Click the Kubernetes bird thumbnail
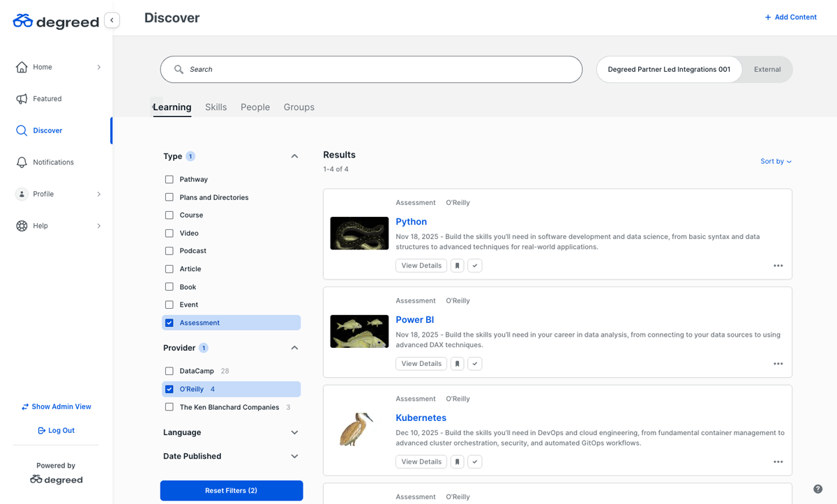This screenshot has width=837, height=504. click(x=359, y=429)
